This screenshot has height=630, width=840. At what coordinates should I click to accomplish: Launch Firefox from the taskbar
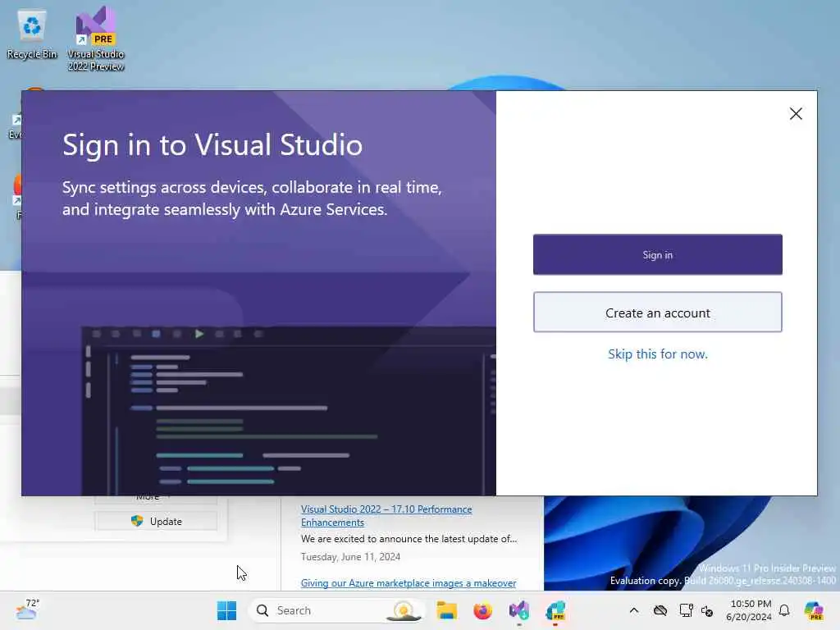482,610
